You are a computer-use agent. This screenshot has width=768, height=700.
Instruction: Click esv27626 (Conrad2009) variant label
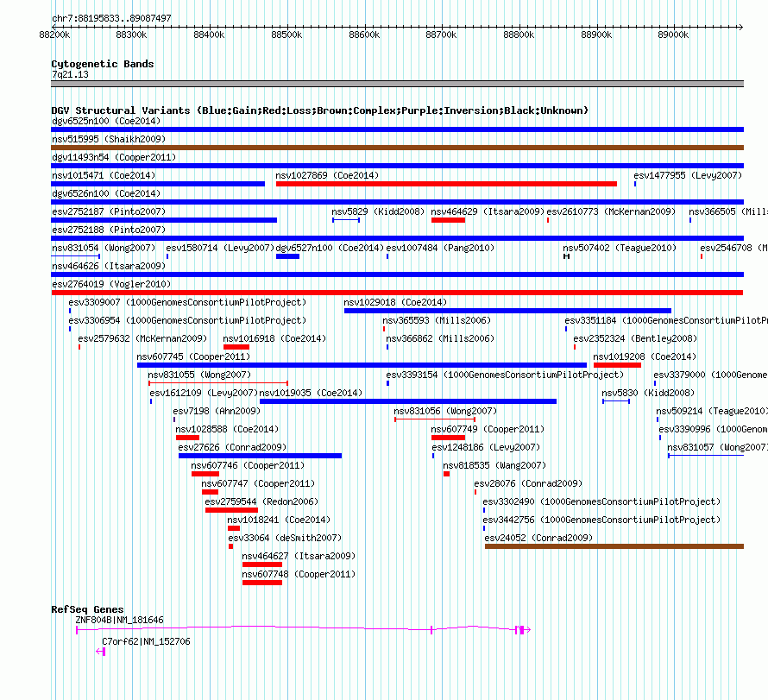[x=233, y=447]
